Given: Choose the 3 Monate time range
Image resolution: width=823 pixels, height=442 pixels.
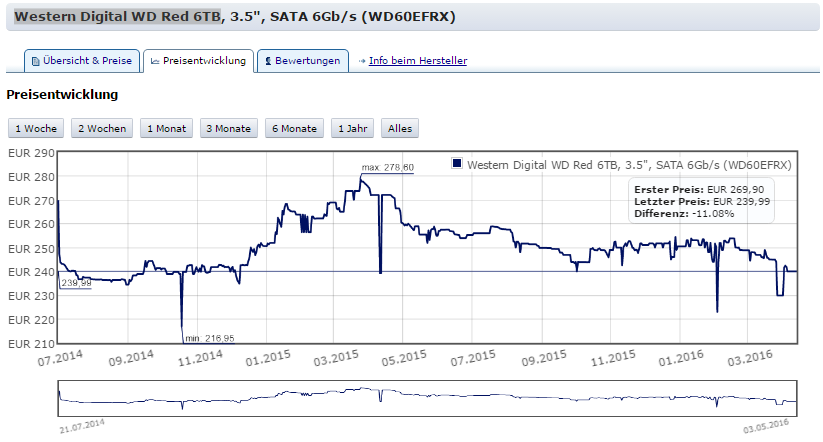Looking at the screenshot, I should click(x=228, y=129).
